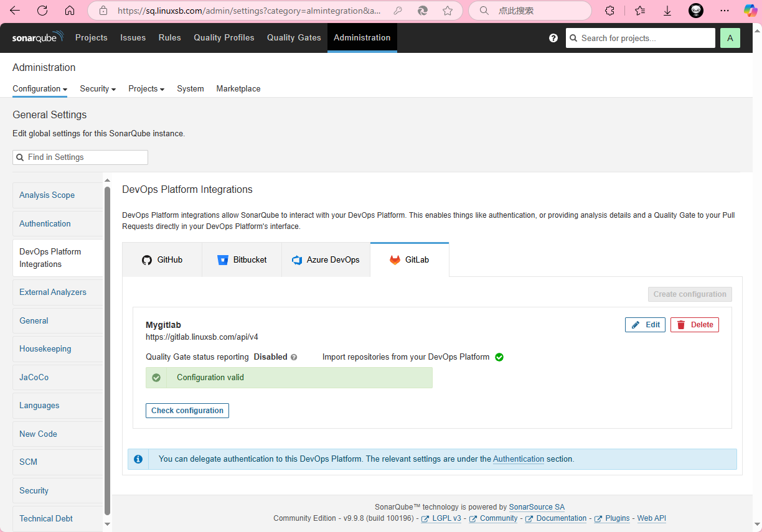The image size is (762, 532).
Task: Delete the Mygitlab configuration
Action: [x=695, y=325]
